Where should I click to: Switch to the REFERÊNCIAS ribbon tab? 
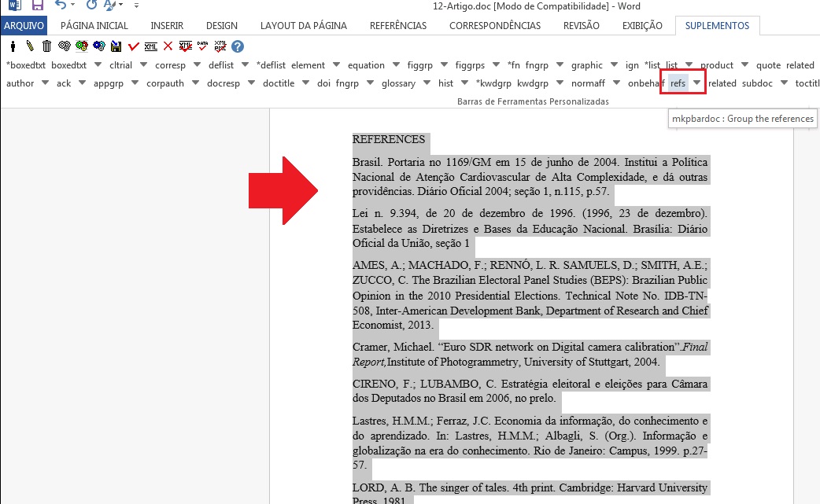[397, 25]
